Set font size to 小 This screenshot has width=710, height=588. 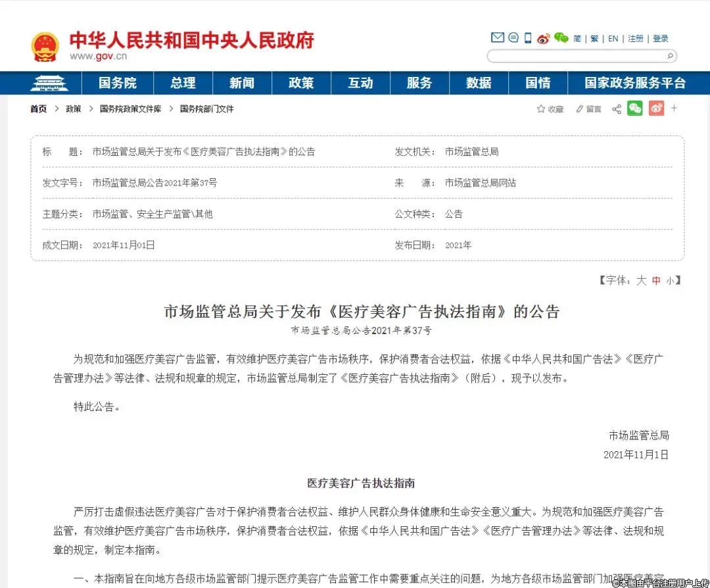[670, 281]
